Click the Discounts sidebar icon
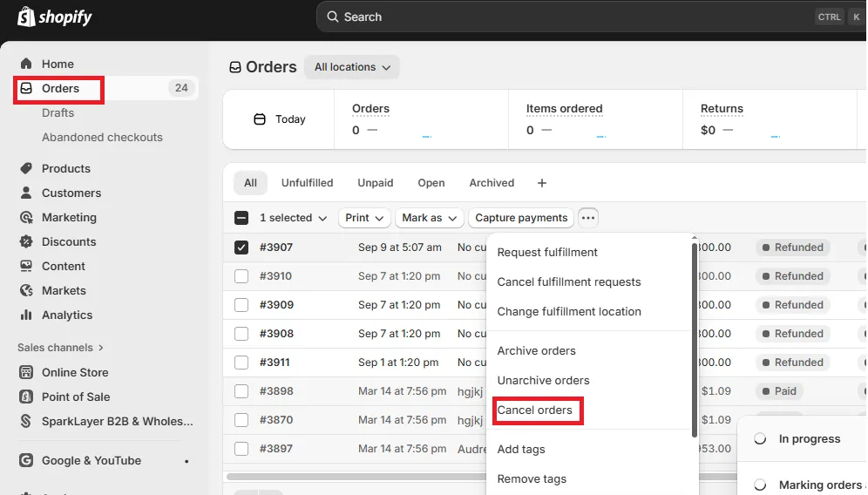This screenshot has height=495, width=868. click(26, 241)
